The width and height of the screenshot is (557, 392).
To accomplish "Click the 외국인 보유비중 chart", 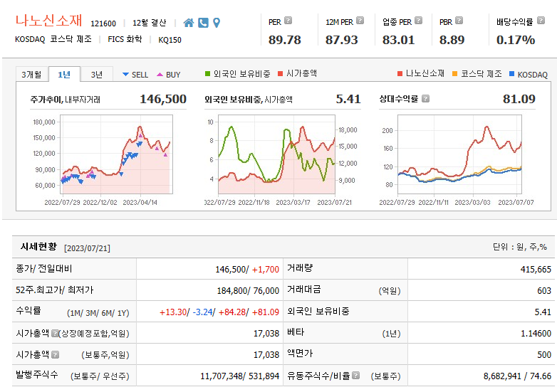I will tap(277, 154).
